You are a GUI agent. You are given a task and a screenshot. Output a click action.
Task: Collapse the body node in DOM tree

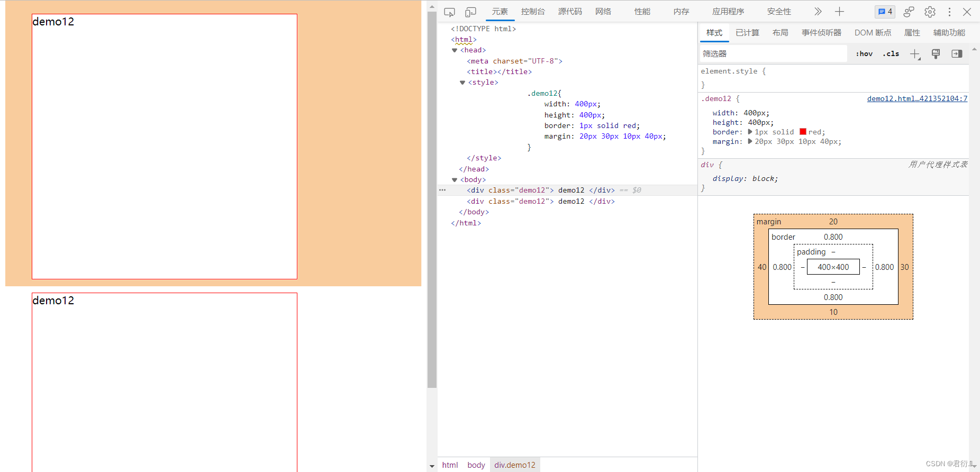[x=455, y=180]
